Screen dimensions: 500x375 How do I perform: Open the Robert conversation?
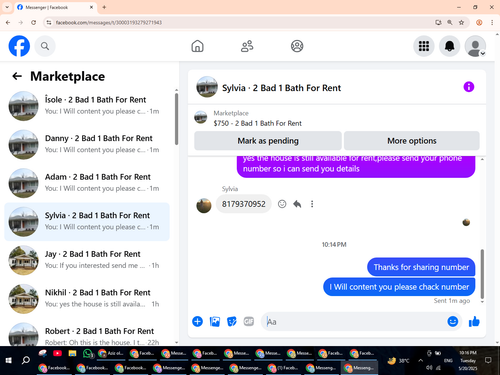coord(87,334)
